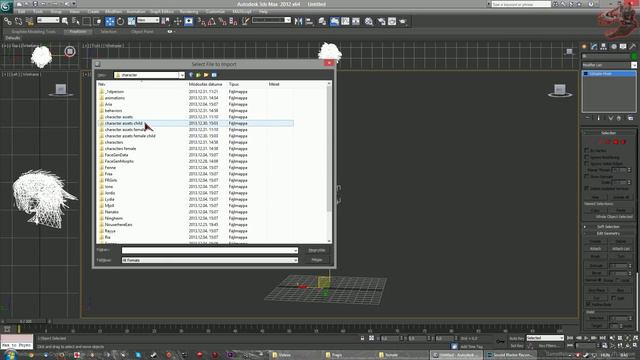Switch to the Utilities command panel

tap(633, 47)
